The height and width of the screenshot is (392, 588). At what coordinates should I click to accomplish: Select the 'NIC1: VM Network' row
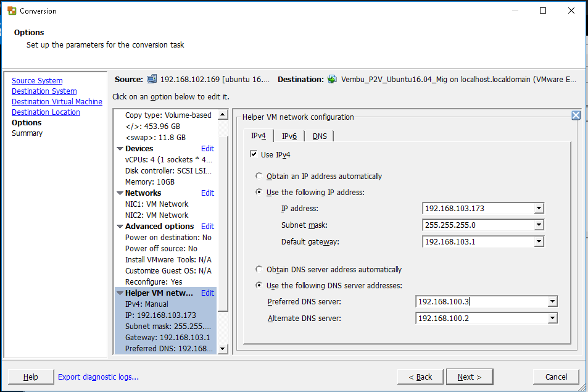pos(157,204)
